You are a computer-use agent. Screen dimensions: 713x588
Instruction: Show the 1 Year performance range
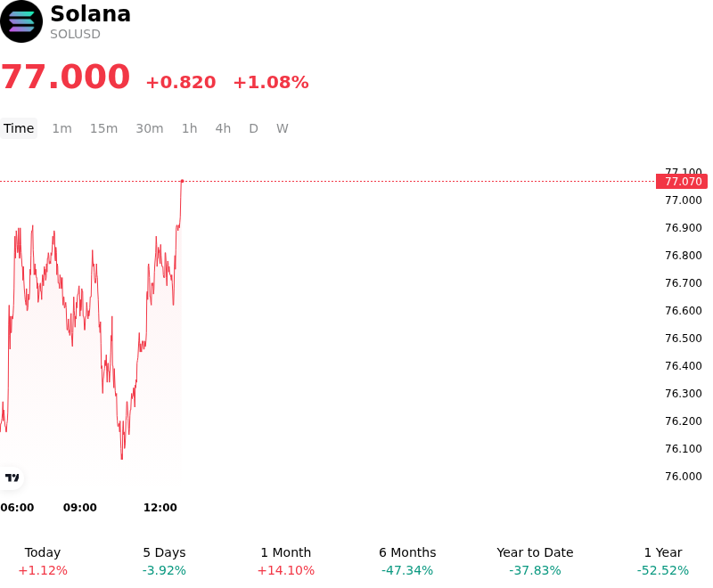(663, 561)
